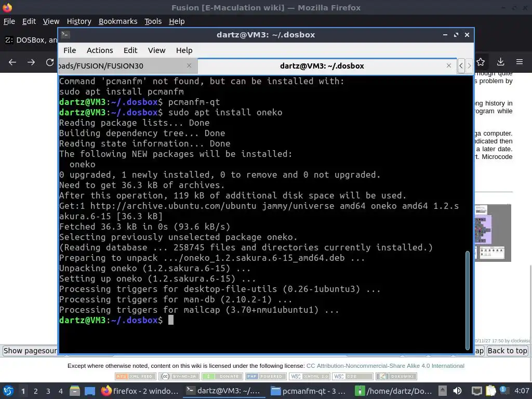Open Firefox File menu
Image resolution: width=532 pixels, height=399 pixels.
click(9, 21)
